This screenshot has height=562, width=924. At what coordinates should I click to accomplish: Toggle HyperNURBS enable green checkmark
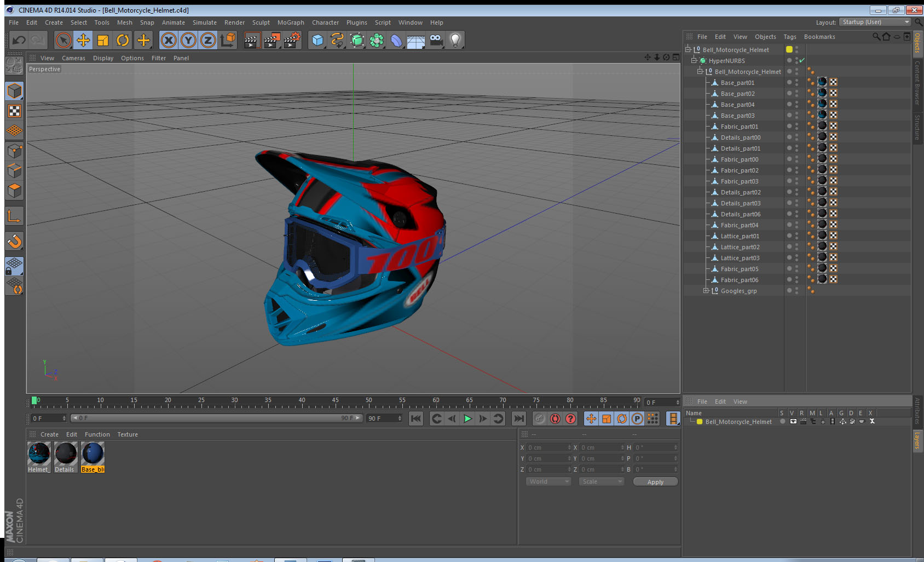pyautogui.click(x=802, y=60)
